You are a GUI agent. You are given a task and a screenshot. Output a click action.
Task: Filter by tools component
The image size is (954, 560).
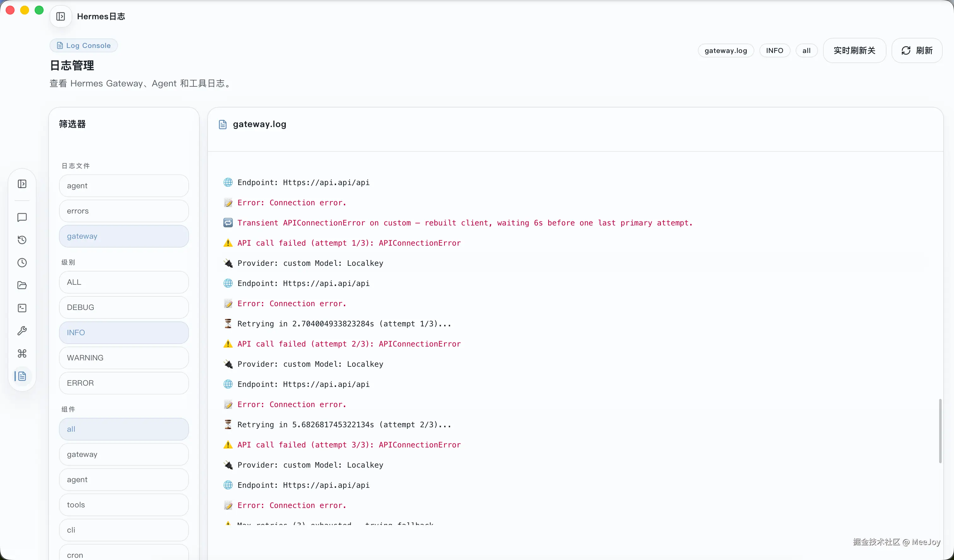(124, 505)
